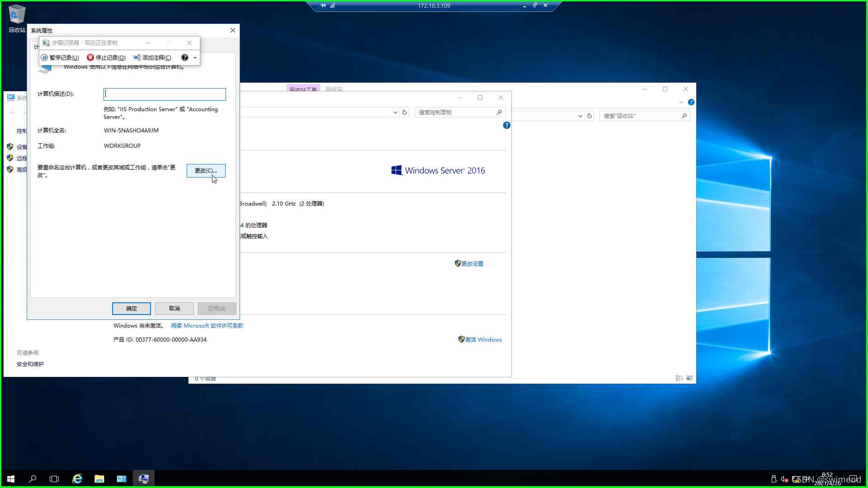
Task: Open 安全和维护 link
Action: [30, 364]
